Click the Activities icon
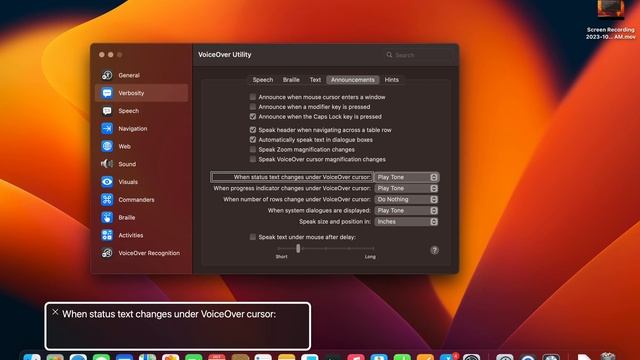This screenshot has width=640, height=360. 107,235
